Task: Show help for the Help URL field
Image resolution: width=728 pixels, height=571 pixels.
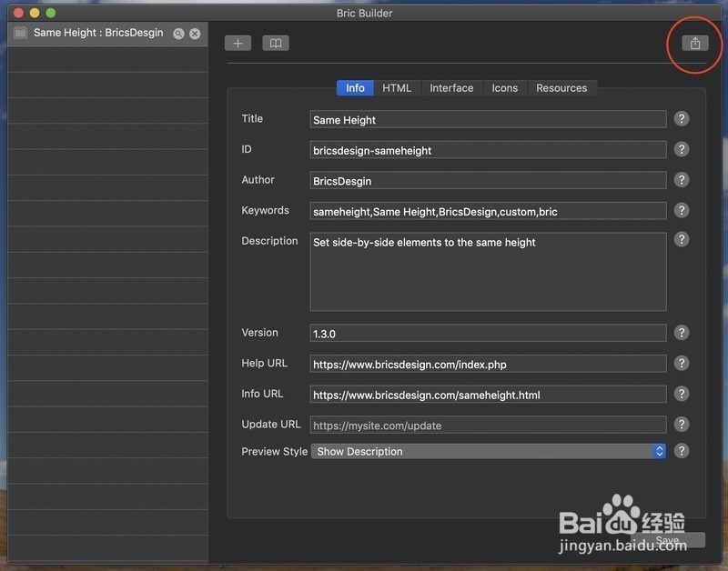Action: pyautogui.click(x=681, y=363)
